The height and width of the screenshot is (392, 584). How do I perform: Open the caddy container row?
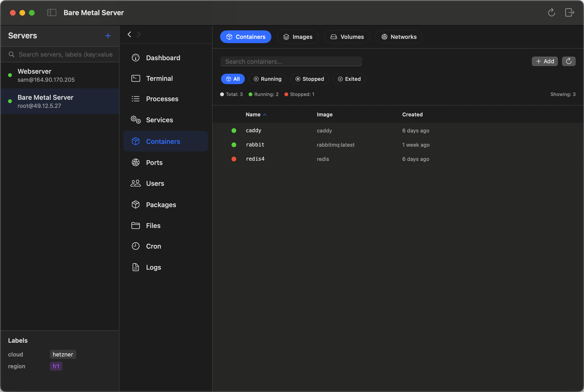tap(398, 131)
